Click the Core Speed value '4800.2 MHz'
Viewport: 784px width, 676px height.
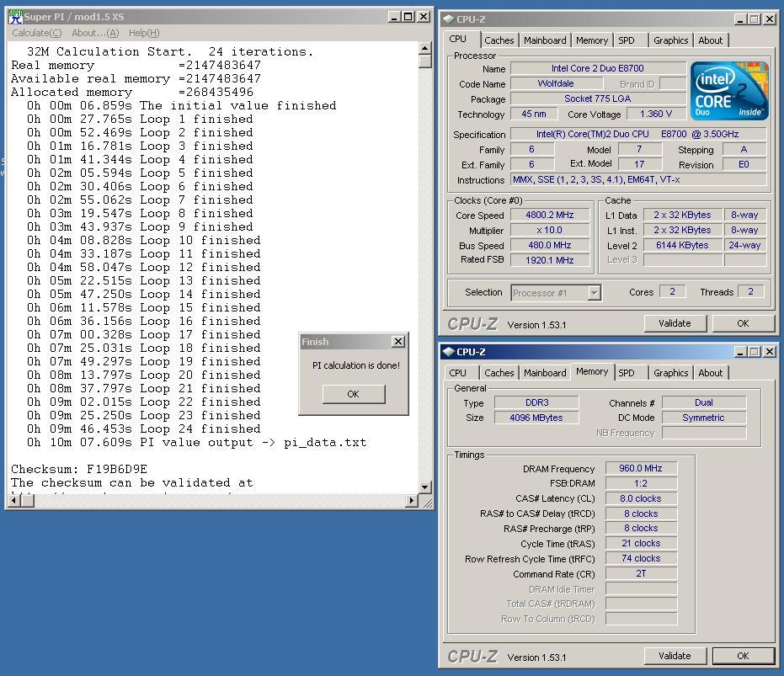550,215
